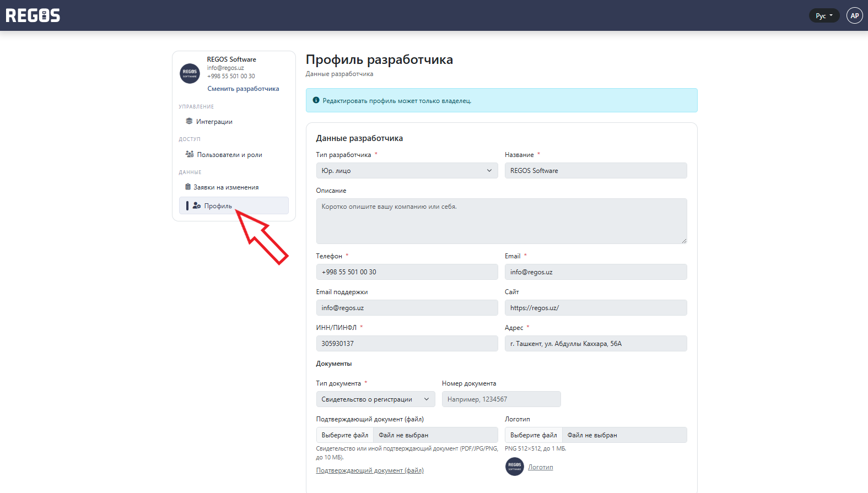Expand the Тип документа dropdown
This screenshot has width=868, height=493.
375,399
